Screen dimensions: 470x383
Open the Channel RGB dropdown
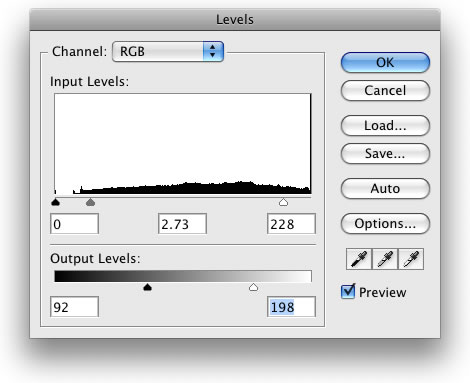coord(168,51)
